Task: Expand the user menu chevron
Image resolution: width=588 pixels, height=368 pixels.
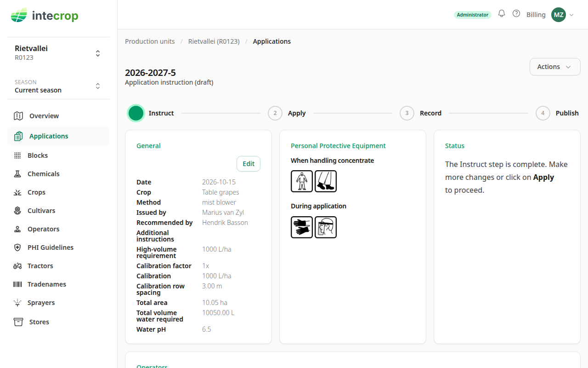Action: (x=572, y=15)
